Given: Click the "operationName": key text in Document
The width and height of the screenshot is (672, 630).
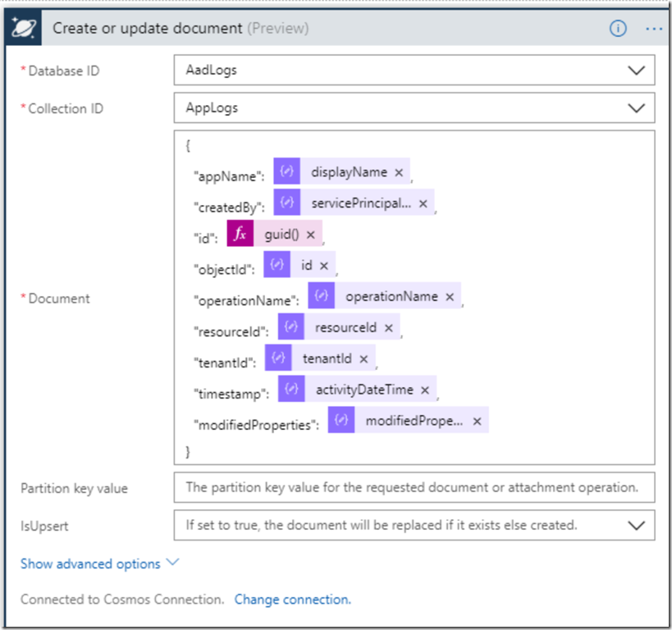Looking at the screenshot, I should (246, 301).
